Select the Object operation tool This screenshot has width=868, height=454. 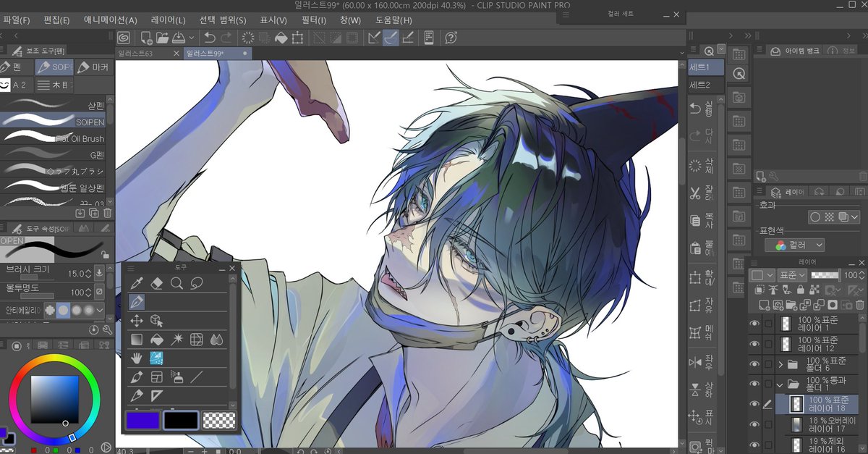pos(156,321)
